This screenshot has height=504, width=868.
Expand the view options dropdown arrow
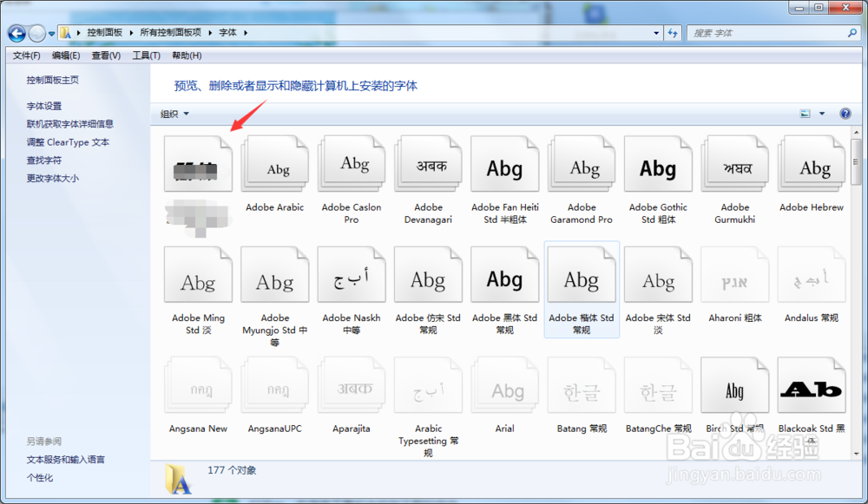[x=822, y=114]
